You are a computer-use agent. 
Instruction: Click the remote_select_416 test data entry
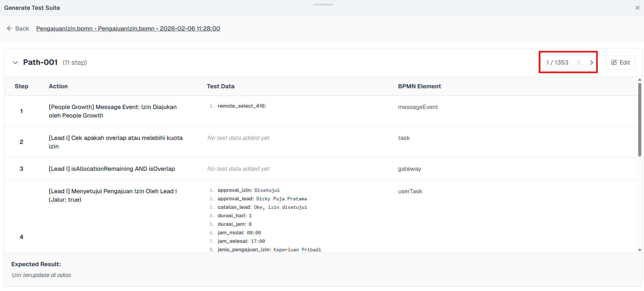[242, 106]
